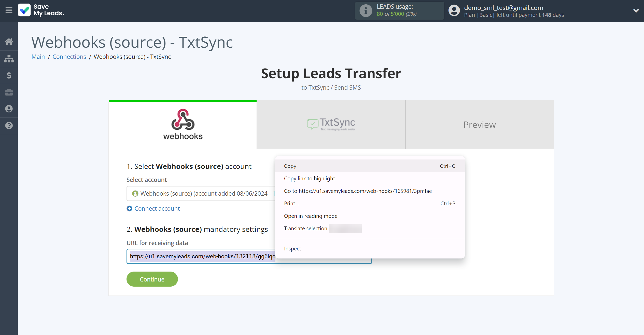This screenshot has height=335, width=644.
Task: Expand the account dropdown chevron
Action: [636, 10]
